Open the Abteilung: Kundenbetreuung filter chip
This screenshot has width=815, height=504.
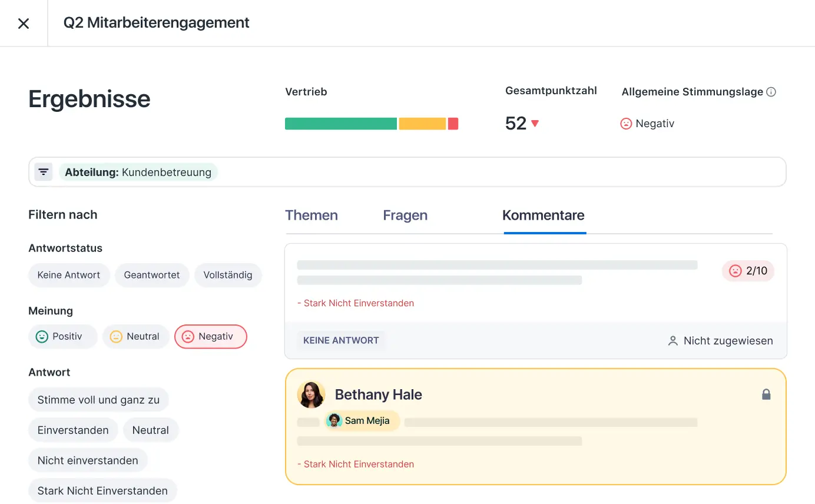click(138, 173)
